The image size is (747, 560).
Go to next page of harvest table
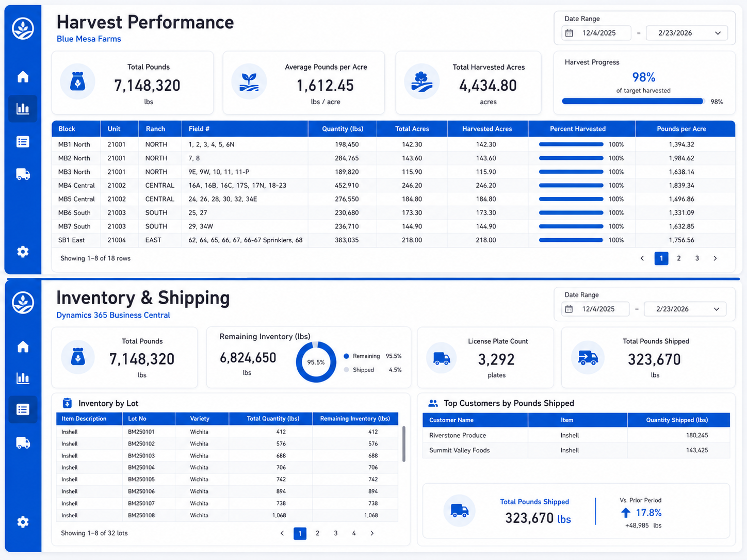pos(715,258)
